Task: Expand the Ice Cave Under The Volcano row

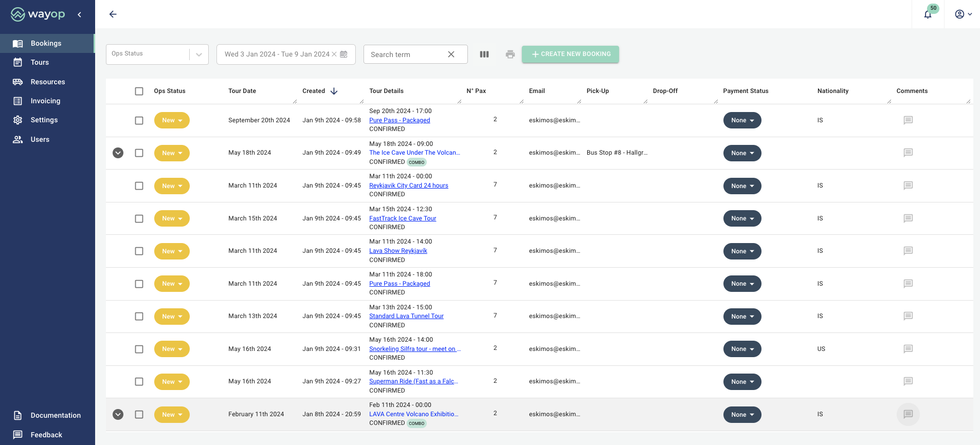Action: point(118,153)
